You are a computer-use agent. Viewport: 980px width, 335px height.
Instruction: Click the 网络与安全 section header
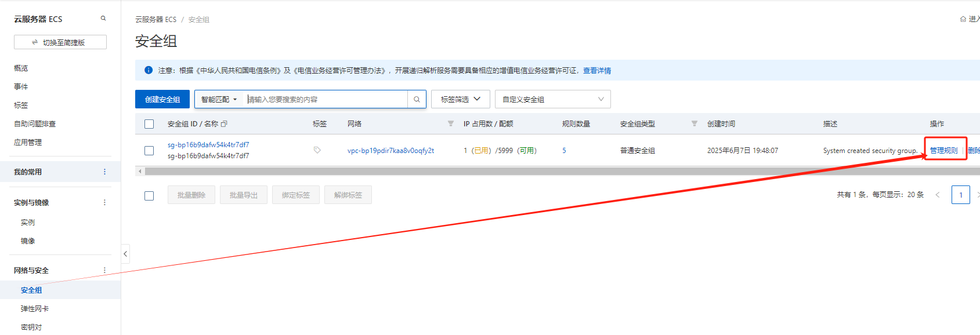coord(31,270)
